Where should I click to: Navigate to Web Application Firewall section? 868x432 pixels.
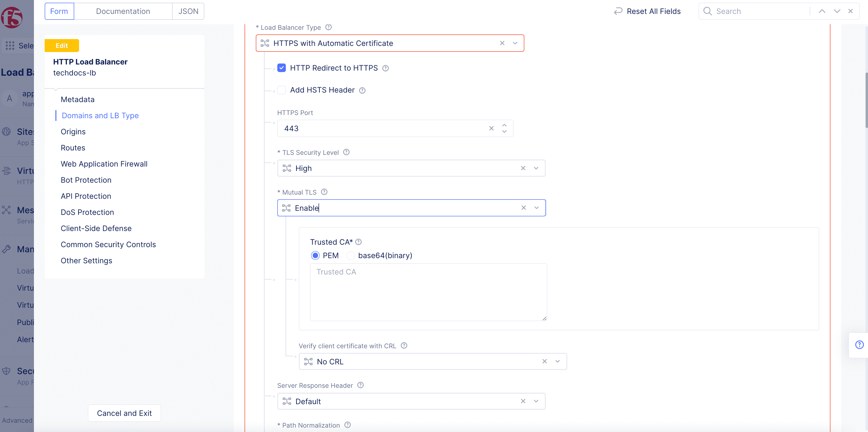coord(104,164)
